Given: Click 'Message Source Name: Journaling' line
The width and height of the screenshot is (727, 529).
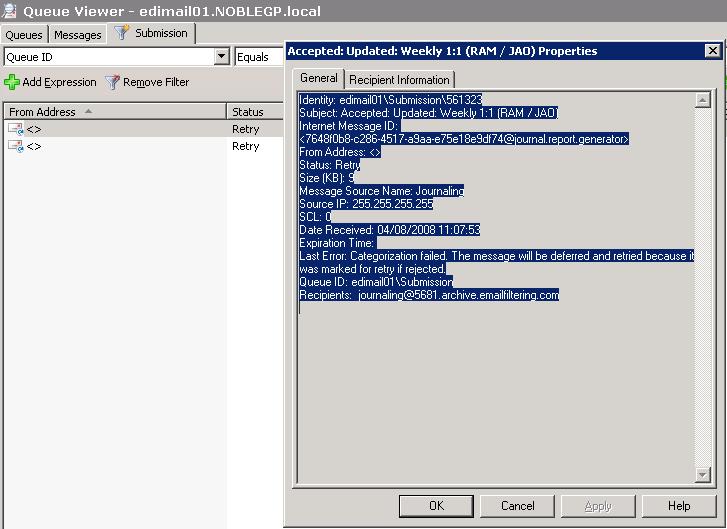Looking at the screenshot, I should click(x=382, y=191).
